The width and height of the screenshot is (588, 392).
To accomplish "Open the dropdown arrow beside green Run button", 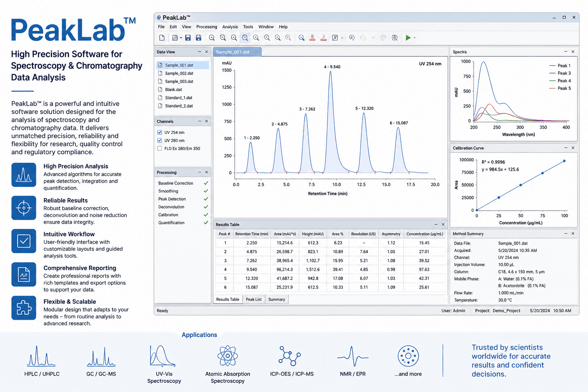I will coord(415,38).
